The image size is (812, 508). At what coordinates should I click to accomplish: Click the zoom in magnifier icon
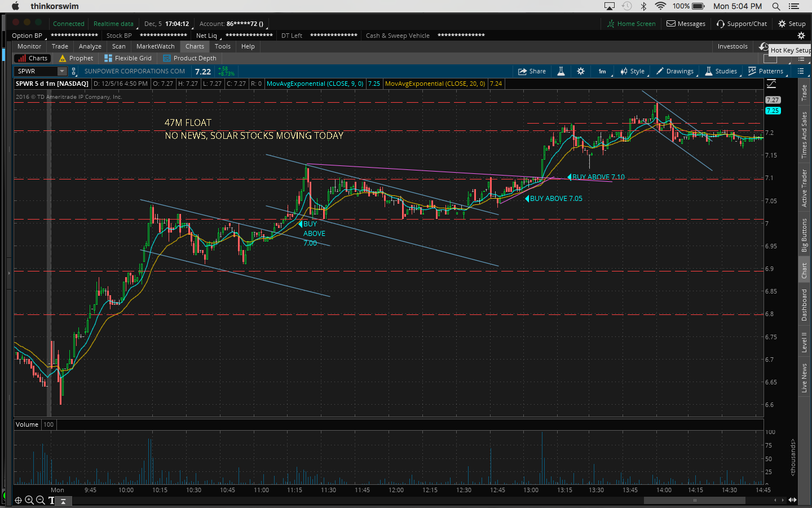[29, 500]
